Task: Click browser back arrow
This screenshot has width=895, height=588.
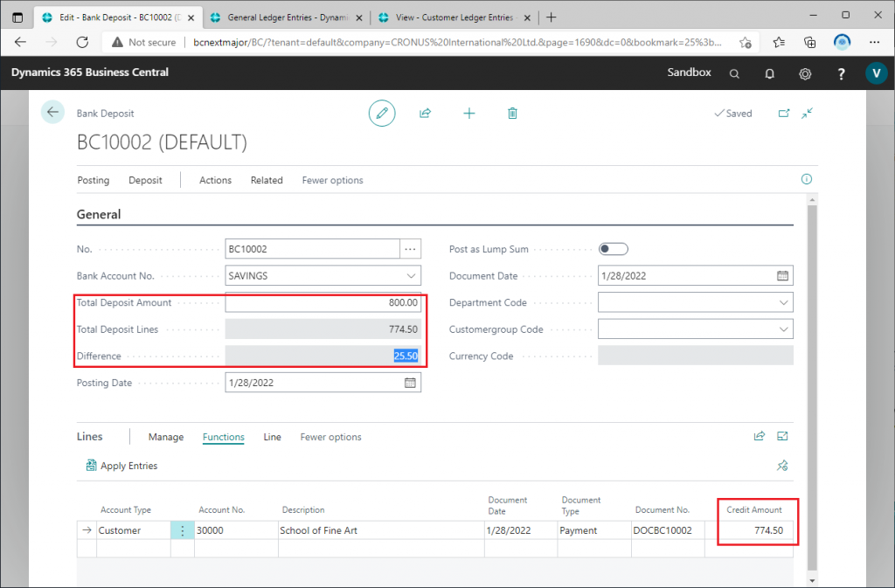Action: (x=21, y=42)
